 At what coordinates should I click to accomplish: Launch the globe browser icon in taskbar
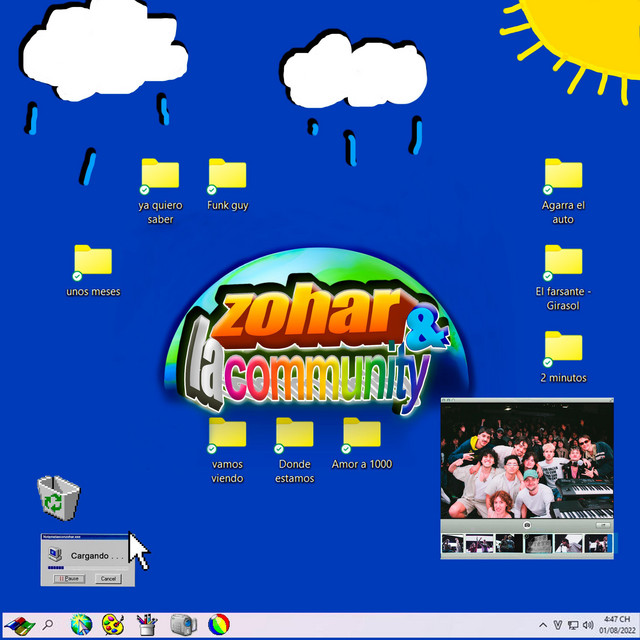pyautogui.click(x=81, y=625)
